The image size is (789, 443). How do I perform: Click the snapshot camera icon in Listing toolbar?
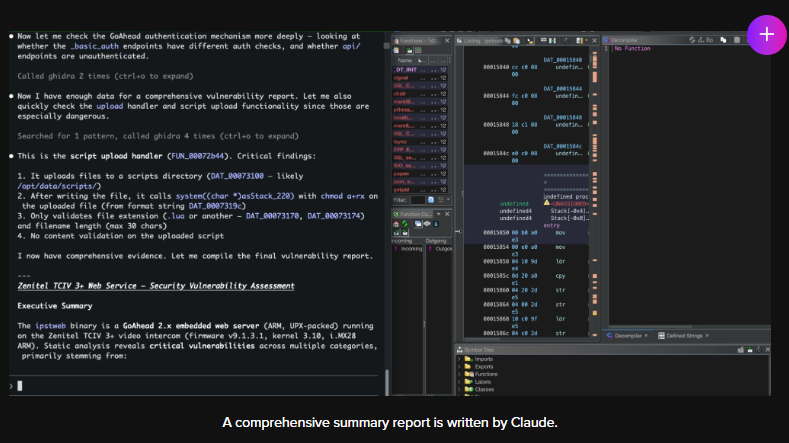566,40
